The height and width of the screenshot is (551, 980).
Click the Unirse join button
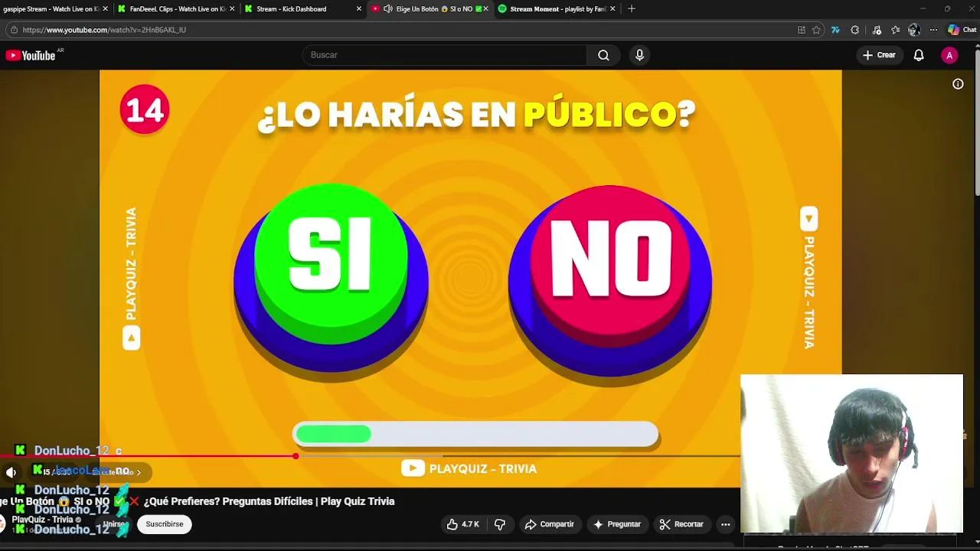coord(115,524)
